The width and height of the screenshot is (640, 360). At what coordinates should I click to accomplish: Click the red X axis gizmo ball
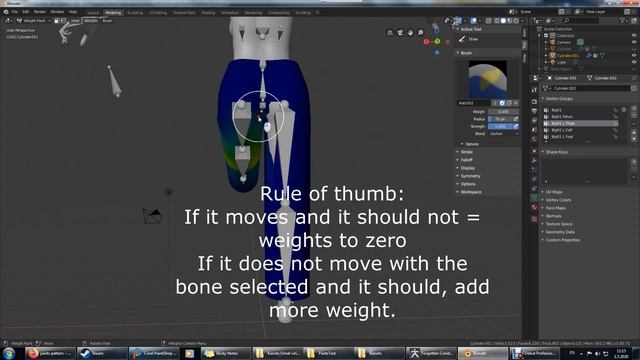tap(426, 42)
